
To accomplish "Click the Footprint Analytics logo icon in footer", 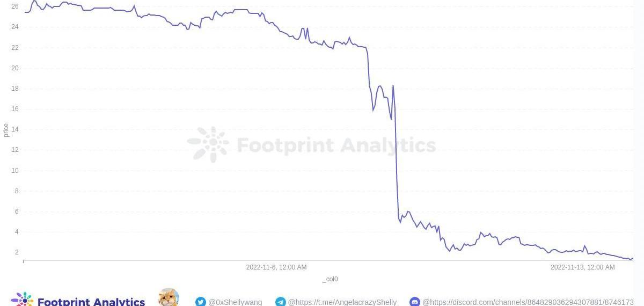I will click(x=22, y=300).
